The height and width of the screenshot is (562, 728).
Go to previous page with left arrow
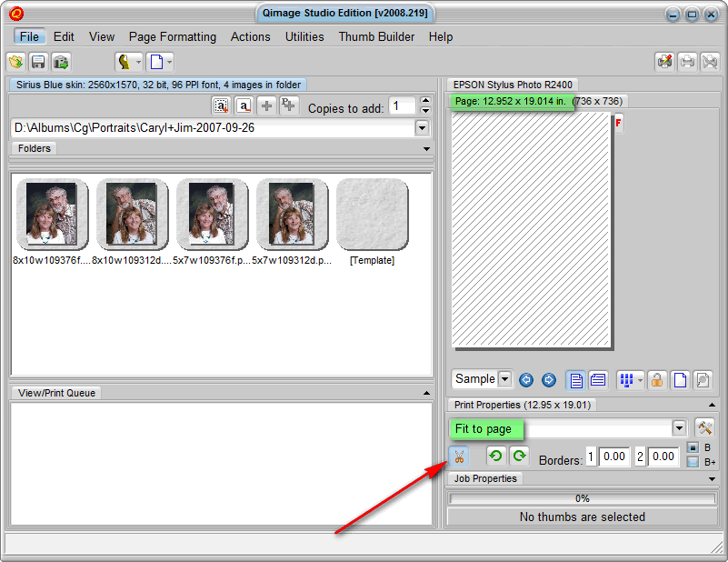tap(526, 380)
